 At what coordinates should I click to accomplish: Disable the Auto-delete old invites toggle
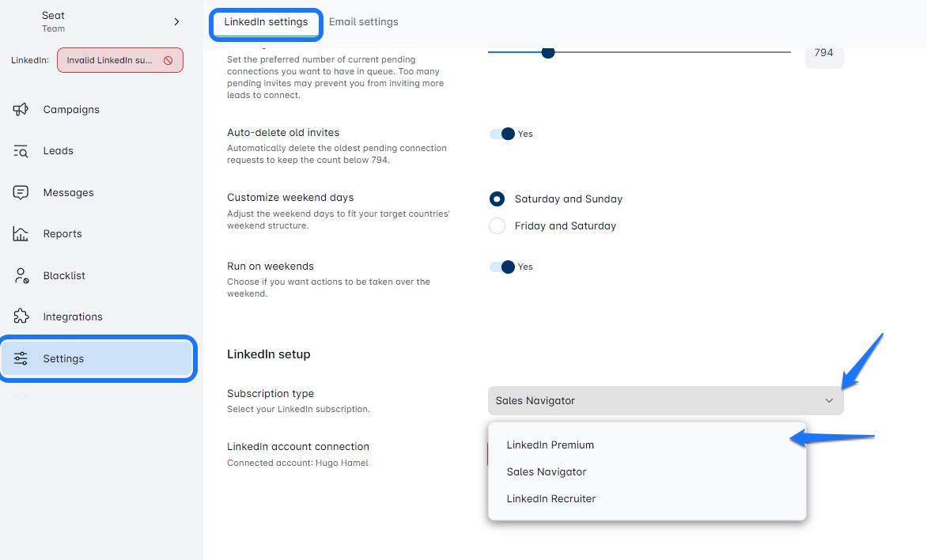[x=502, y=134]
